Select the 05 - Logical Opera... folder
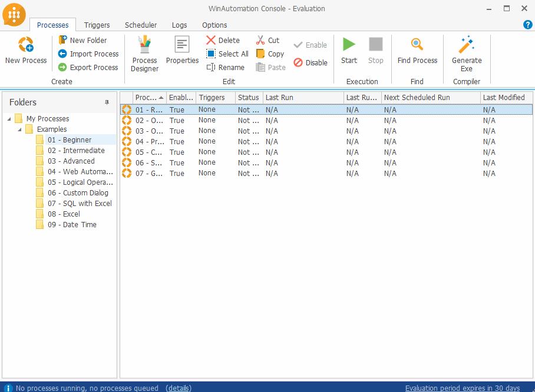 point(80,182)
